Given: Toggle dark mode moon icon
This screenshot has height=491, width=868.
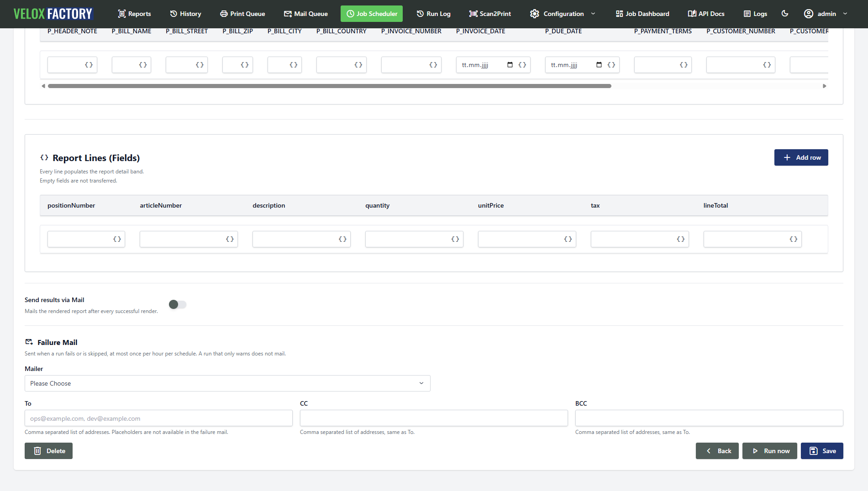Looking at the screenshot, I should (785, 14).
